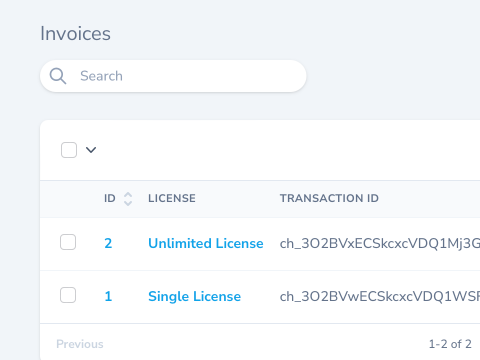Screen dimensions: 480x360
Task: Click the downward sort arrow beside ID
Action: pos(128,202)
